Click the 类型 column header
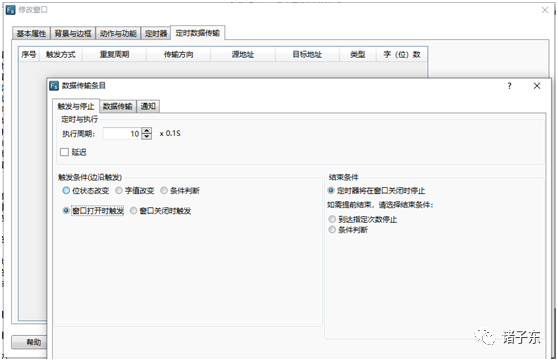The width and height of the screenshot is (558, 361). tap(358, 54)
